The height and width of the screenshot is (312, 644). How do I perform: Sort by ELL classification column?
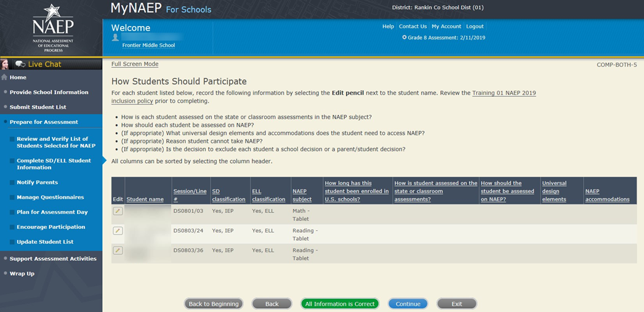[x=268, y=196]
